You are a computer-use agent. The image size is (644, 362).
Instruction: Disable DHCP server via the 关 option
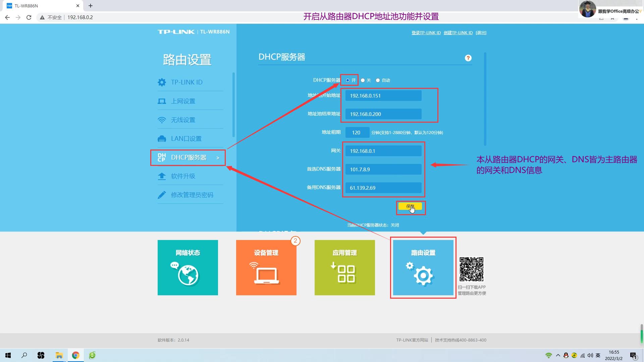point(363,80)
